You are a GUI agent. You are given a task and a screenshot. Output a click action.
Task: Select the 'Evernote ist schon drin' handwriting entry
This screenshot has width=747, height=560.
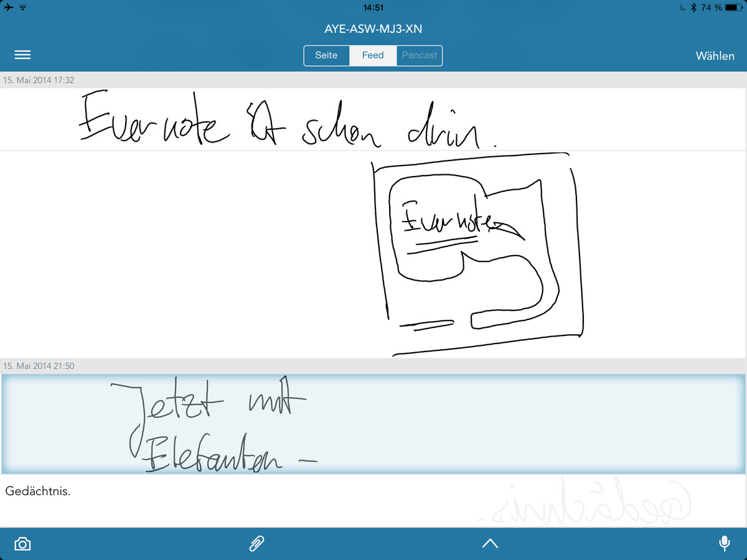coord(374,119)
